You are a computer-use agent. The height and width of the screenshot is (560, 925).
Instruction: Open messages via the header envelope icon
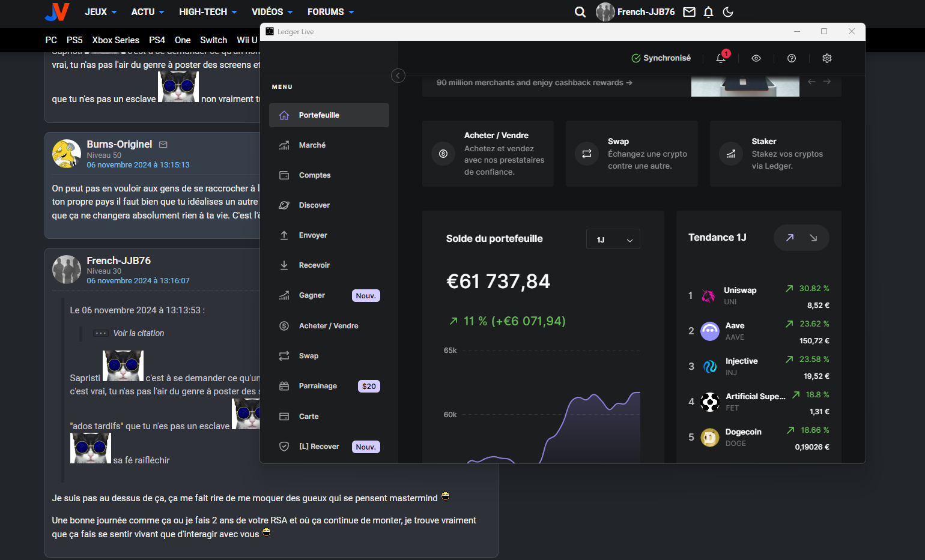[x=690, y=12]
